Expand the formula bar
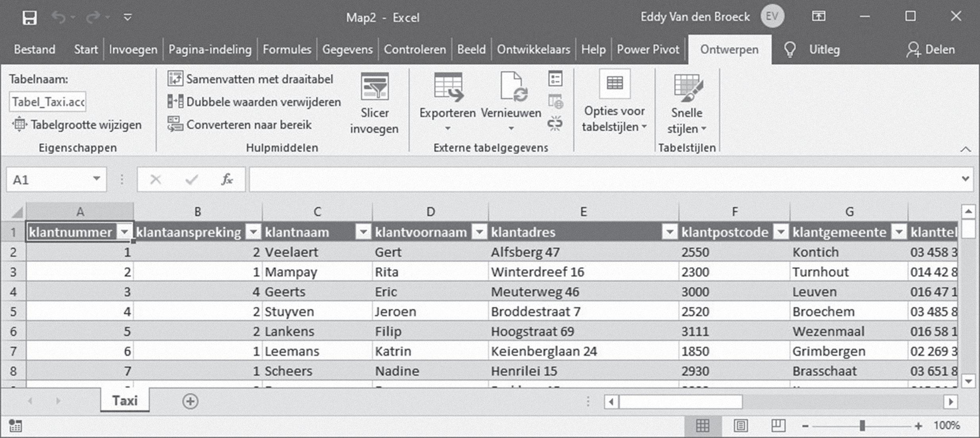This screenshot has width=980, height=438. [x=965, y=179]
